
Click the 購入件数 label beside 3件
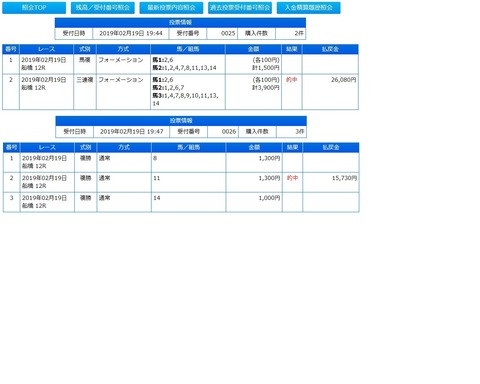coord(257,132)
